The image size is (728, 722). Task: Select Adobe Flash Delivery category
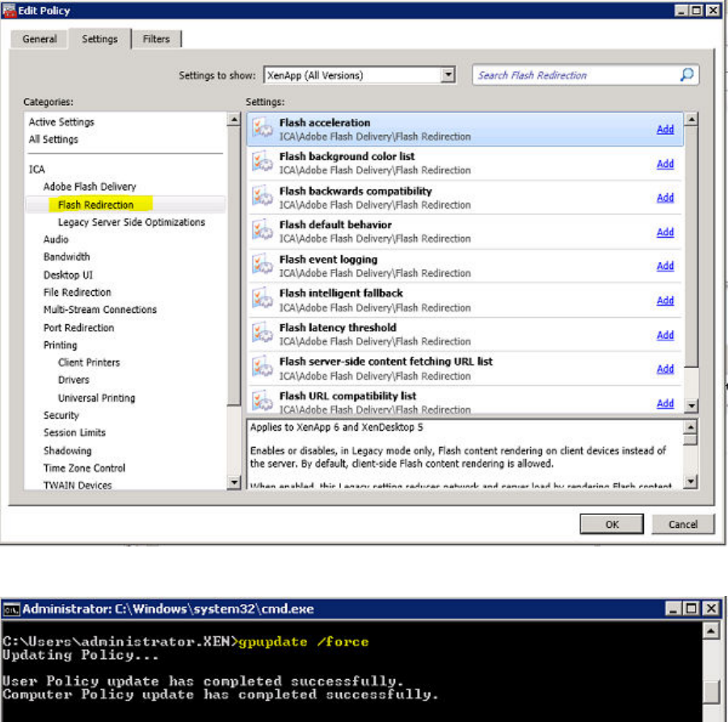[x=90, y=187]
